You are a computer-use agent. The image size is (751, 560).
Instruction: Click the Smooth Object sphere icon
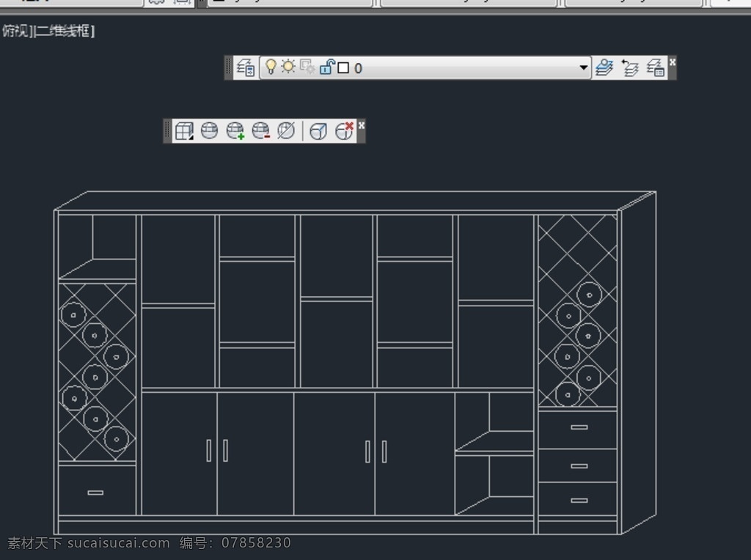pyautogui.click(x=209, y=131)
